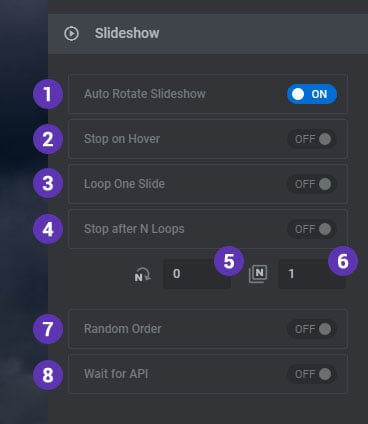Click purple badge number 7

(x=48, y=329)
